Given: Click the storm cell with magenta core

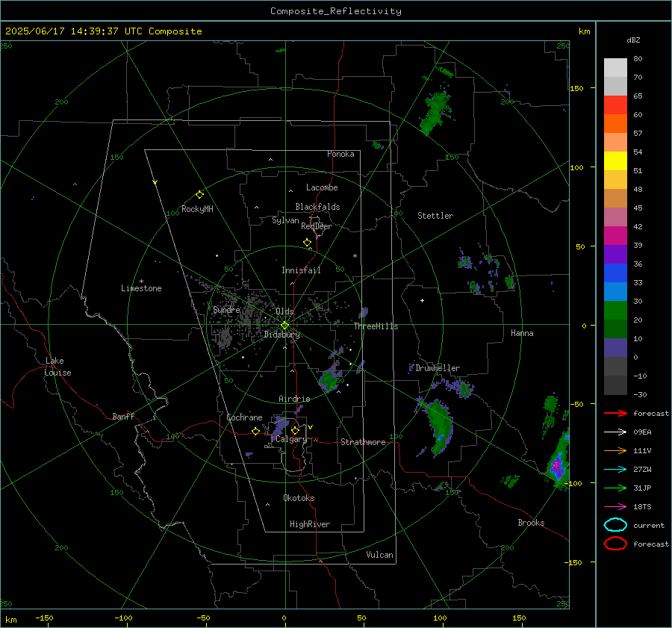Looking at the screenshot, I should tap(557, 466).
